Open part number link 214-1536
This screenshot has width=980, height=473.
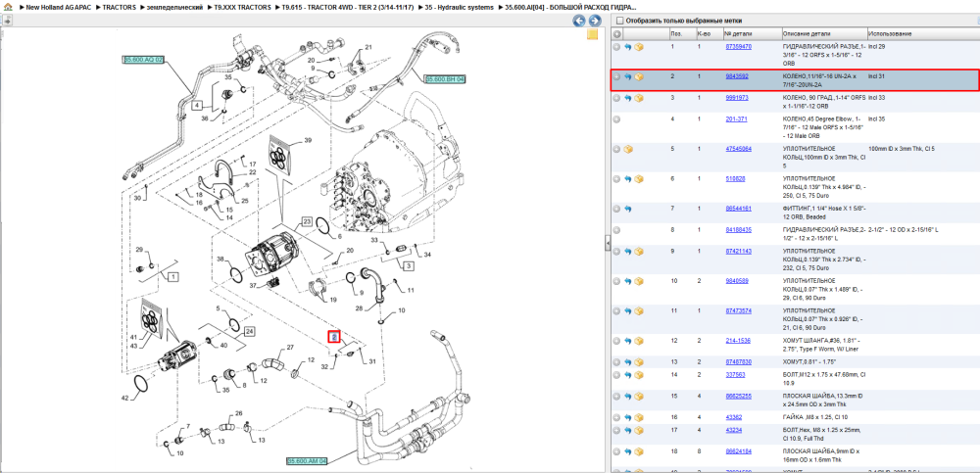(738, 341)
